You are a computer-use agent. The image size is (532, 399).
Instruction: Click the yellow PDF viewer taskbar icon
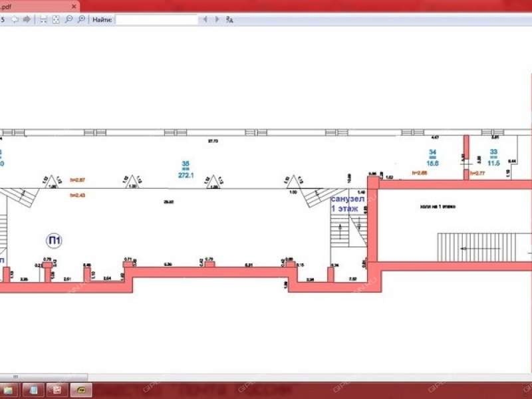pyautogui.click(x=81, y=390)
